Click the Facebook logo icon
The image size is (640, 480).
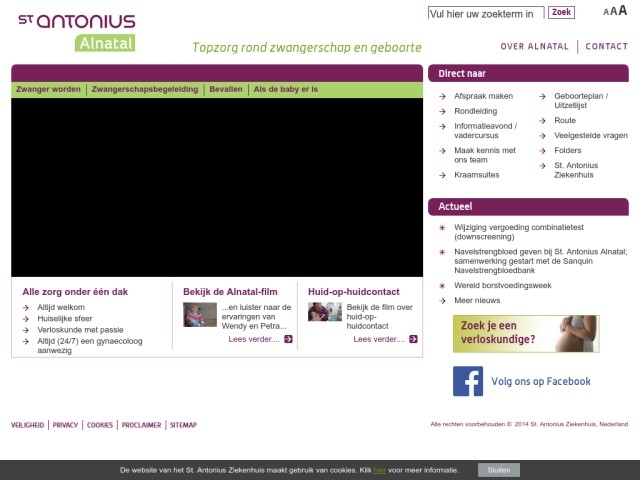[468, 381]
